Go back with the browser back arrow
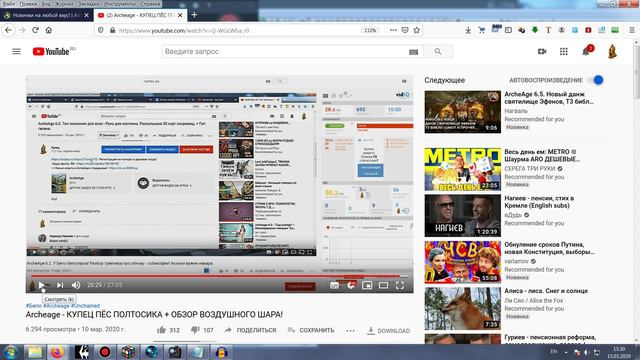The width and height of the screenshot is (640, 360). point(9,30)
